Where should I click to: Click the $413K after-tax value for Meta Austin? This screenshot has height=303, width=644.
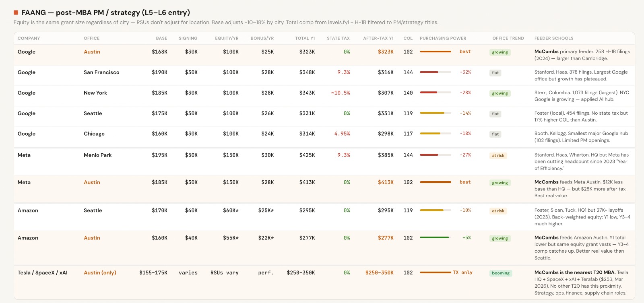tap(385, 182)
